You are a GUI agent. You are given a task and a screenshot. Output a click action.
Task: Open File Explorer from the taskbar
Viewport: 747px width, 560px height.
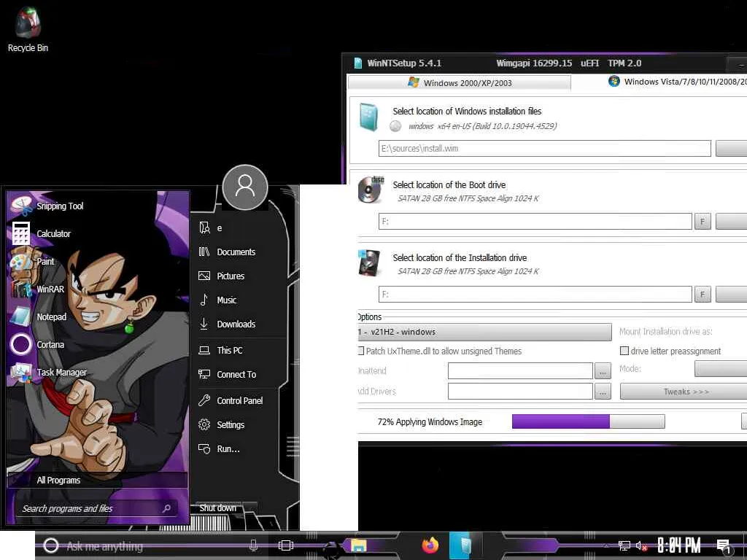[x=359, y=545]
